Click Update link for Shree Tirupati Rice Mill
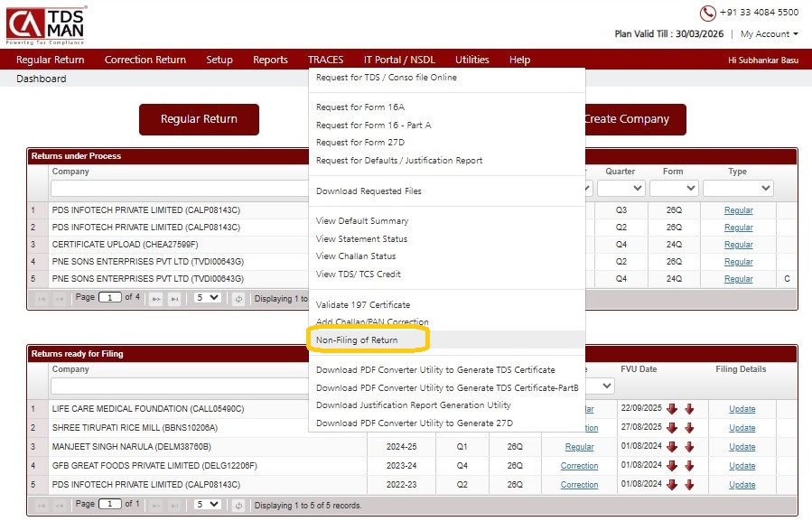This screenshot has height=521, width=812. [742, 428]
